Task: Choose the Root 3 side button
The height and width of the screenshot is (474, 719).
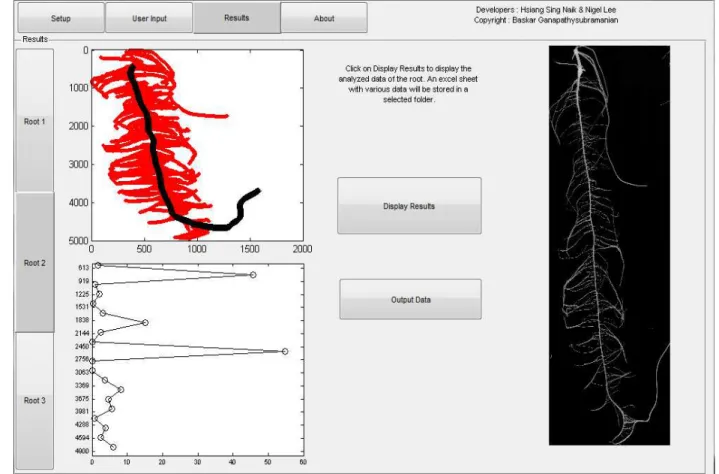Action: tap(35, 400)
